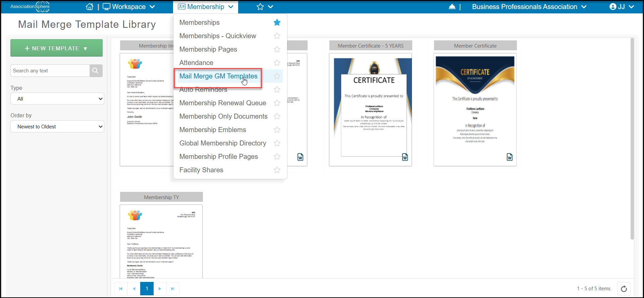The height and width of the screenshot is (298, 644).
Task: Go to the last page arrow
Action: [173, 289]
